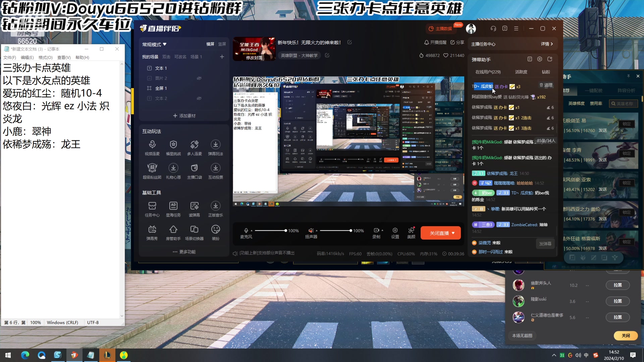Open Notepad 查看(V) menu
Viewport: 644px width, 362px height.
point(64,58)
